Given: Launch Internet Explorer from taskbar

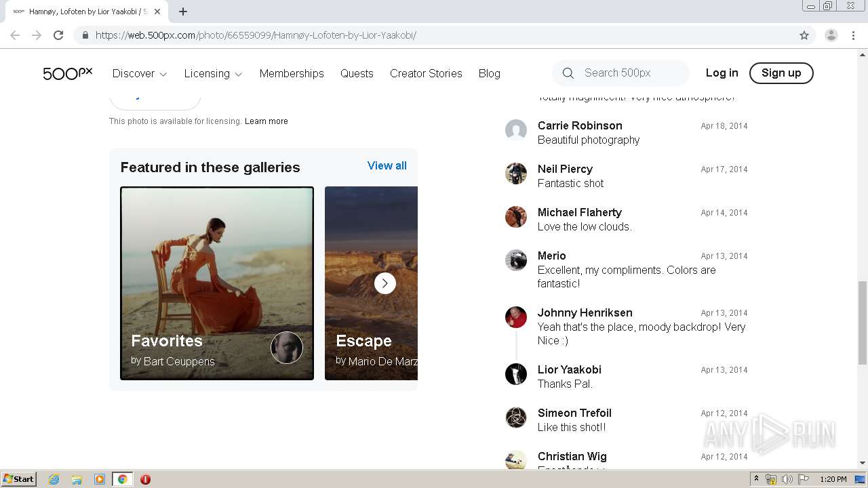Looking at the screenshot, I should click(x=54, y=479).
